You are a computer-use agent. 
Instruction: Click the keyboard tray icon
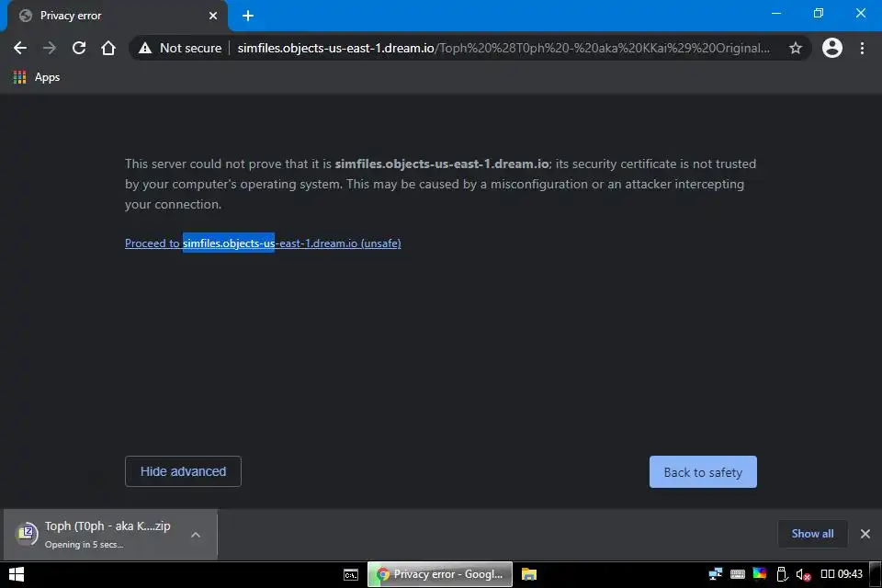click(738, 574)
